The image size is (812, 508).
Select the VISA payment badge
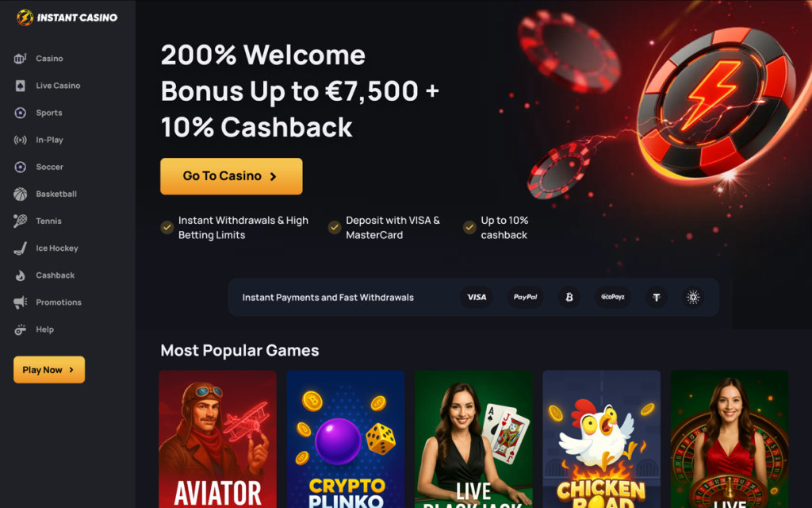click(x=477, y=297)
